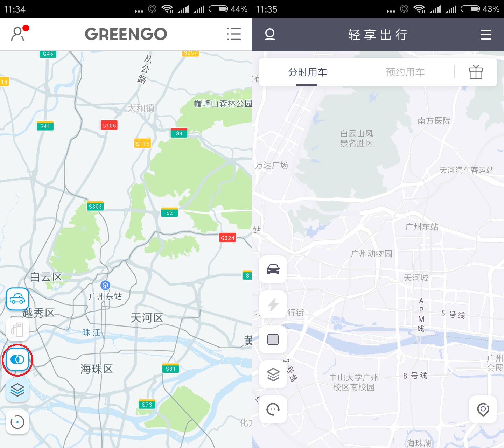
Task: Tap the 海珠湖 label
Action: point(419,443)
